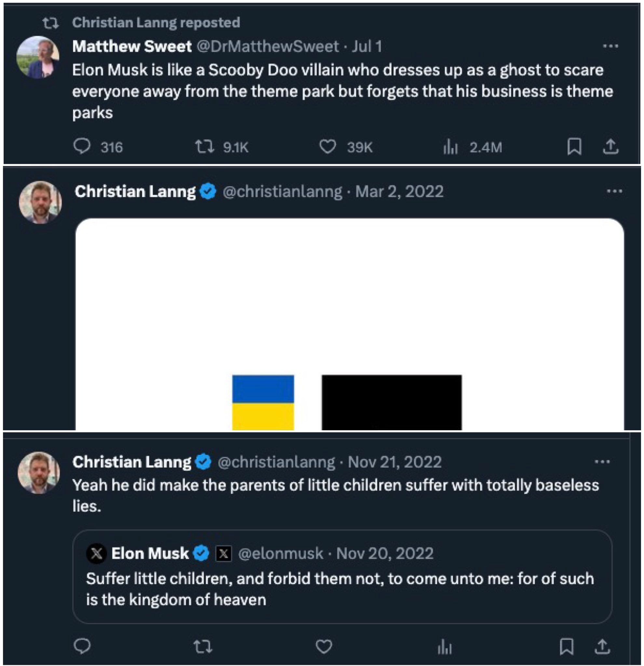
Task: Share Matthew Sweet's tweet
Action: tap(610, 147)
